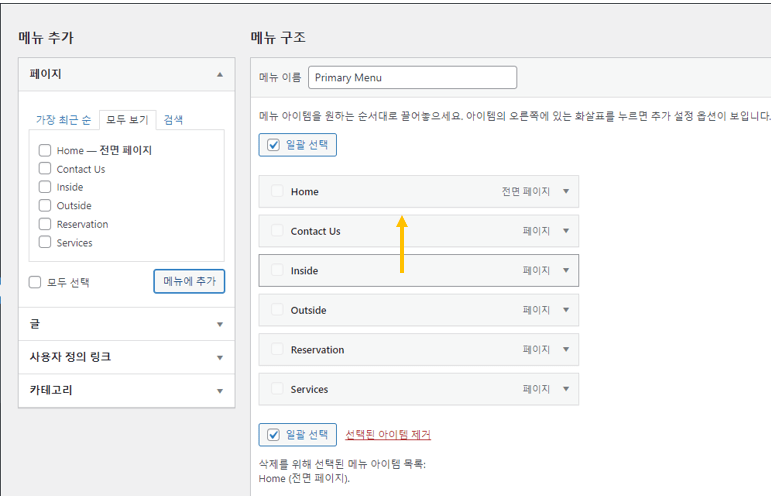Select the Reservation menu item checkbox
Viewport: 771px width, 498px height.
click(x=277, y=349)
